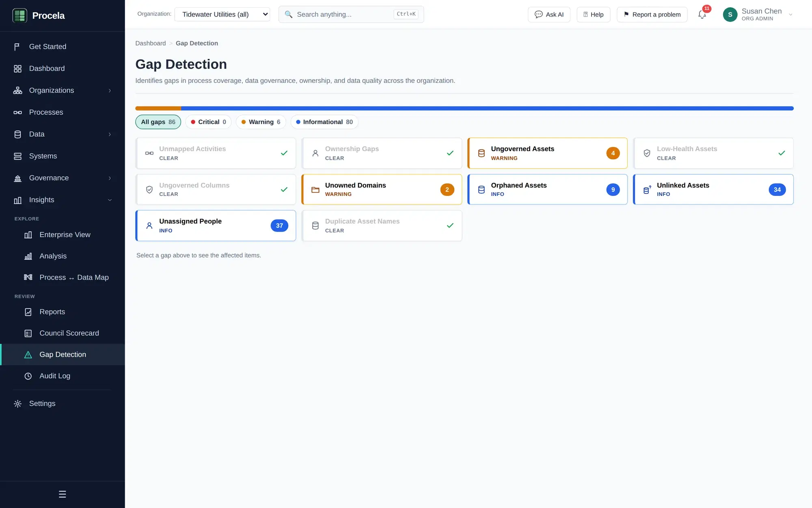
Task: Click the Reports document icon
Action: (28, 312)
